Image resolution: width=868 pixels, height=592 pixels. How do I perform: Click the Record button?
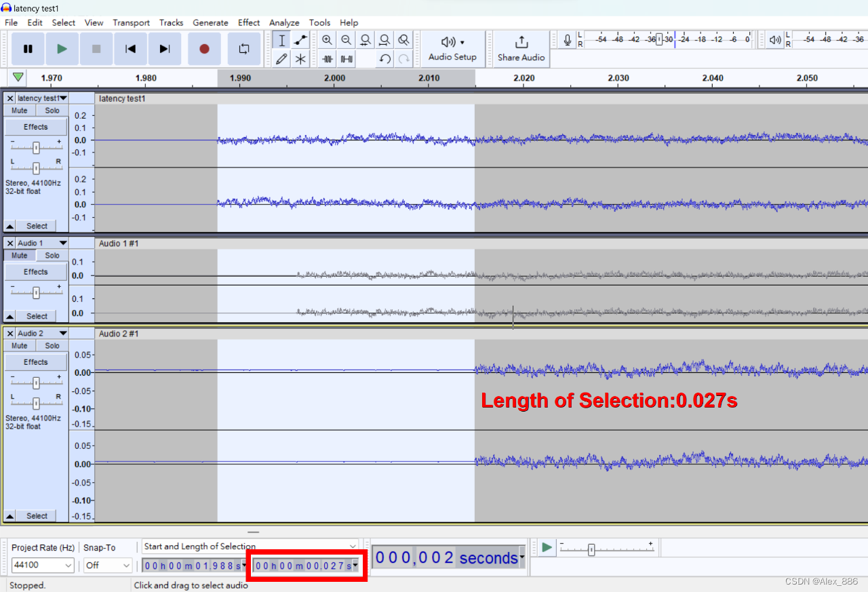pos(204,48)
